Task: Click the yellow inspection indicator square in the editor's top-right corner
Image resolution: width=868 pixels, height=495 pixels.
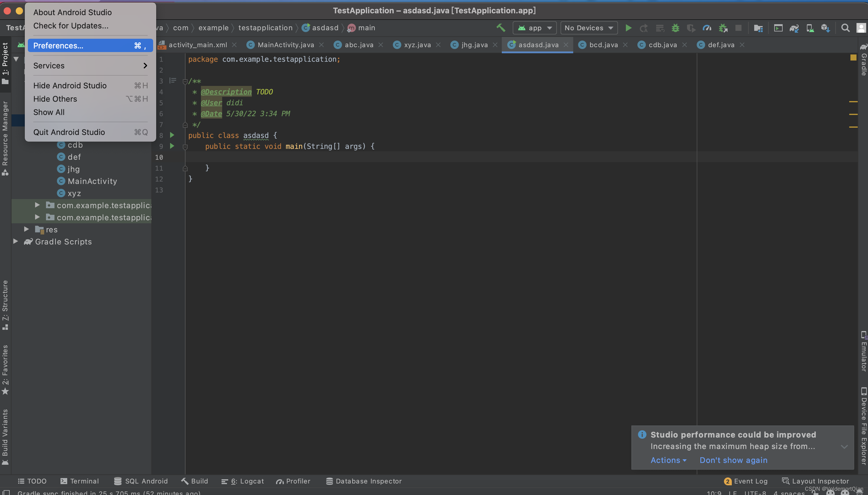Action: point(853,57)
